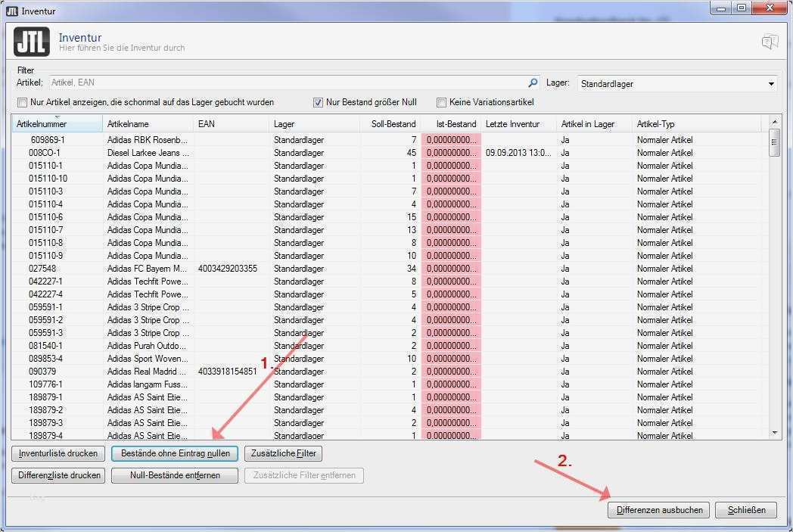The width and height of the screenshot is (793, 532).
Task: Maximize the Inventur window
Action: (x=742, y=8)
